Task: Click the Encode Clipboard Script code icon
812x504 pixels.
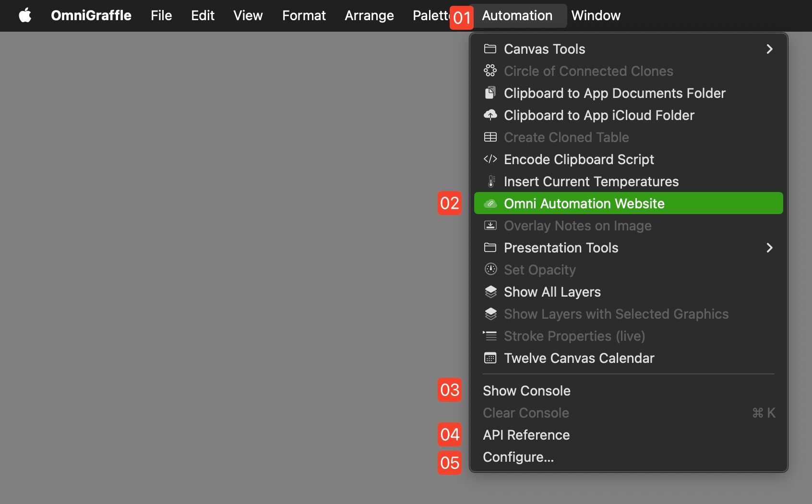Action: point(490,159)
